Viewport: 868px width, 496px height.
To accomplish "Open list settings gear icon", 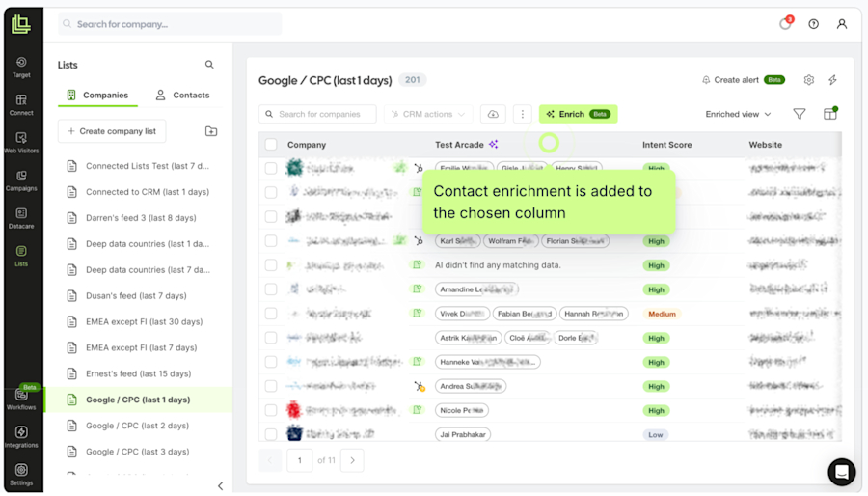I will (809, 80).
